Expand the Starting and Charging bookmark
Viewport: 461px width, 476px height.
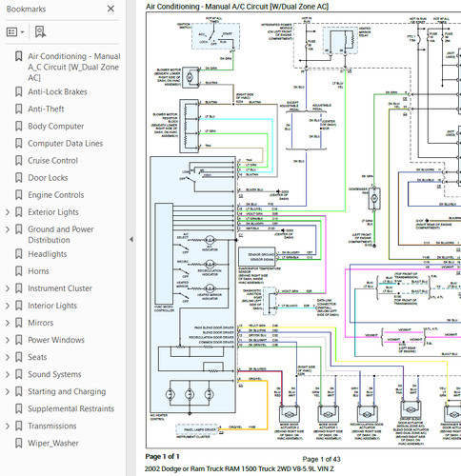[8, 391]
